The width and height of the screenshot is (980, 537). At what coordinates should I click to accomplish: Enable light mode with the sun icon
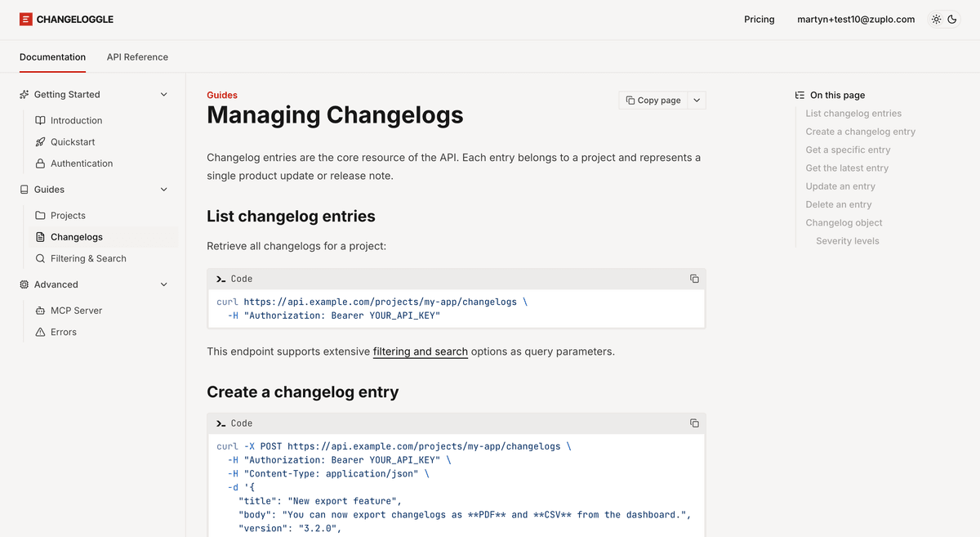click(936, 19)
